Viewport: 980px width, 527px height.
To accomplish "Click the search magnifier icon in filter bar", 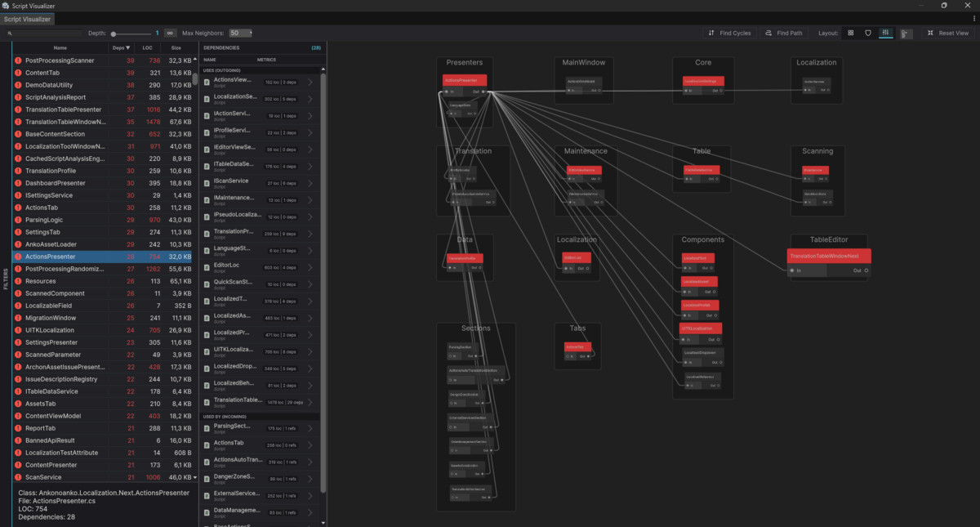I will [9, 33].
